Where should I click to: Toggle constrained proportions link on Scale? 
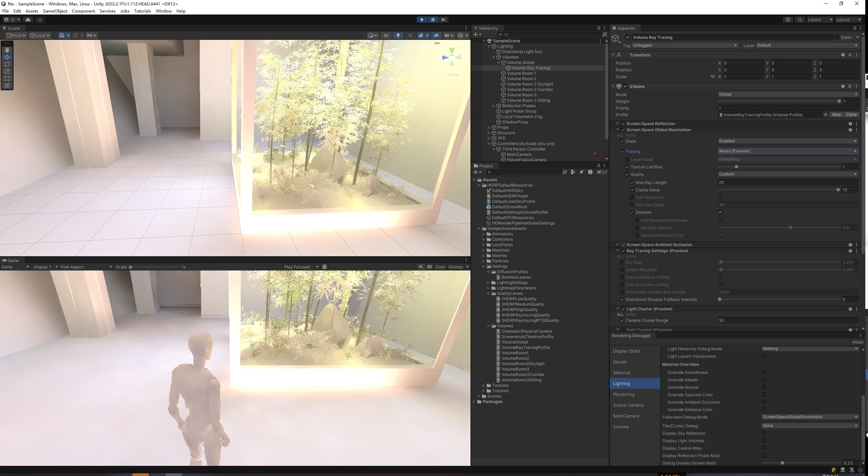point(713,77)
